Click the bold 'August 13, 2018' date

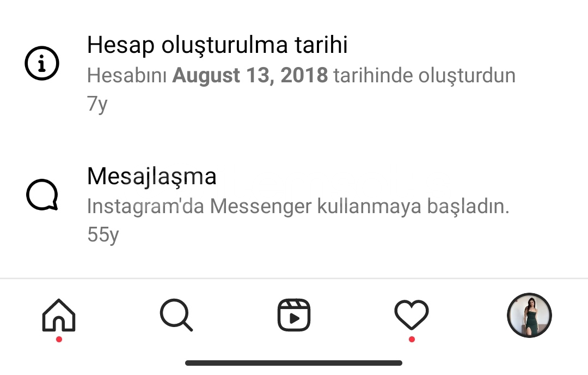[x=250, y=75]
